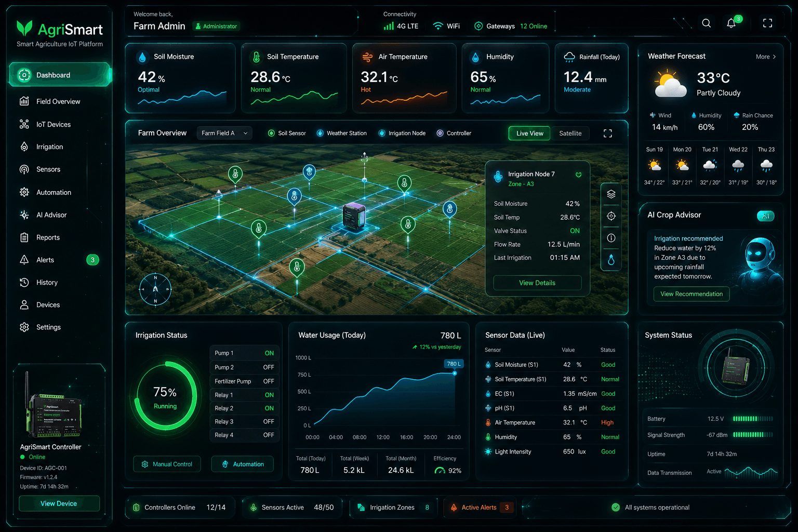Toggle Relay 4 OFF state
Viewport: 798px width, 532px height.
tap(269, 435)
